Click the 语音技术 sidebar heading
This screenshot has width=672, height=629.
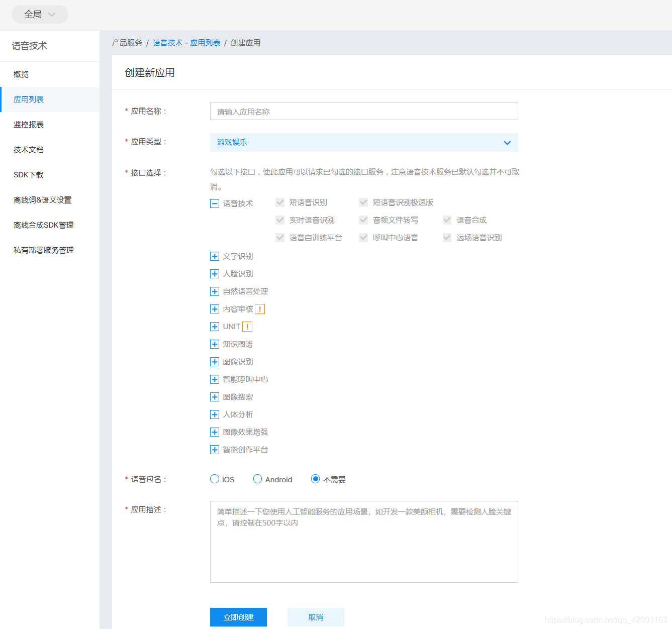30,46
